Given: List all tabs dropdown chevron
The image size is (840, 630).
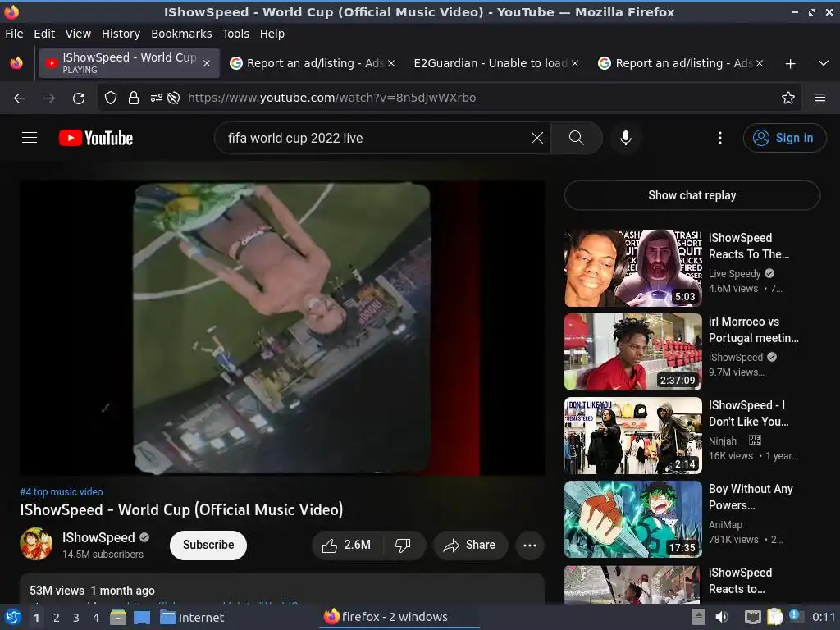Looking at the screenshot, I should point(824,63).
